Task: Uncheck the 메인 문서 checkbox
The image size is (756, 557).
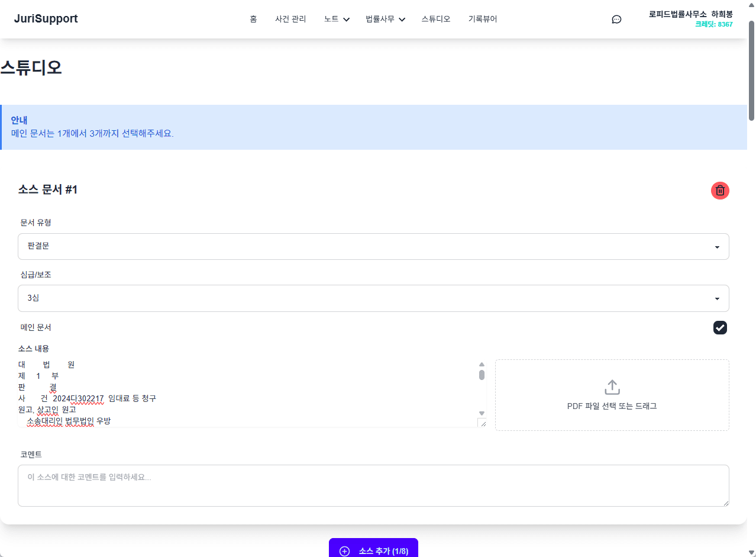Action: click(720, 327)
